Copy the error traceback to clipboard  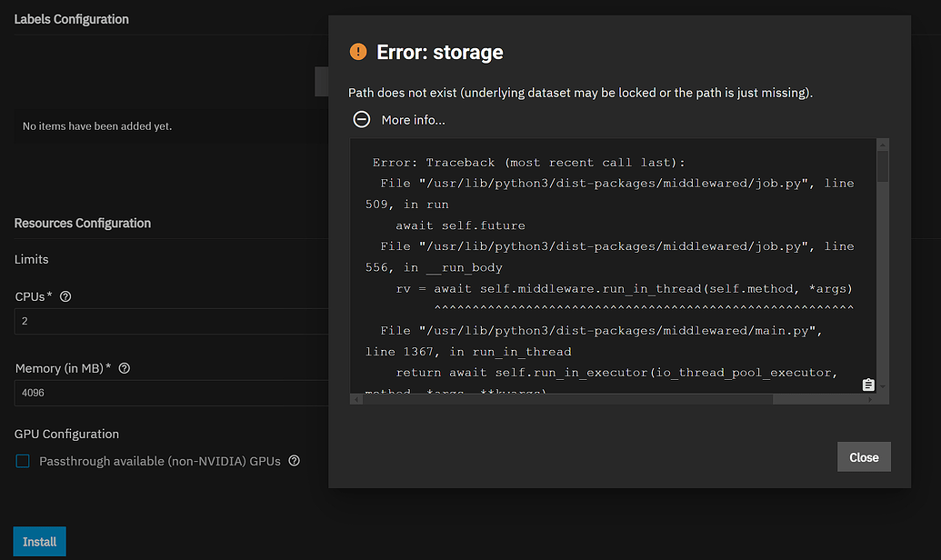pyautogui.click(x=868, y=385)
